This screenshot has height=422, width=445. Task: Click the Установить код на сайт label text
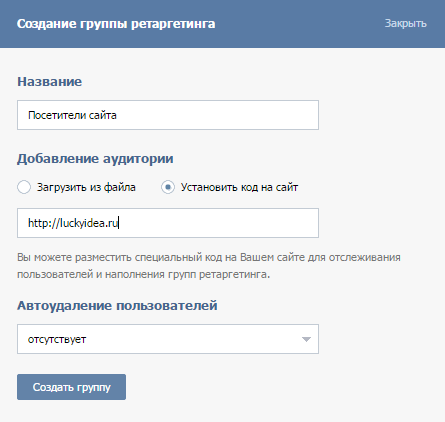click(x=239, y=187)
